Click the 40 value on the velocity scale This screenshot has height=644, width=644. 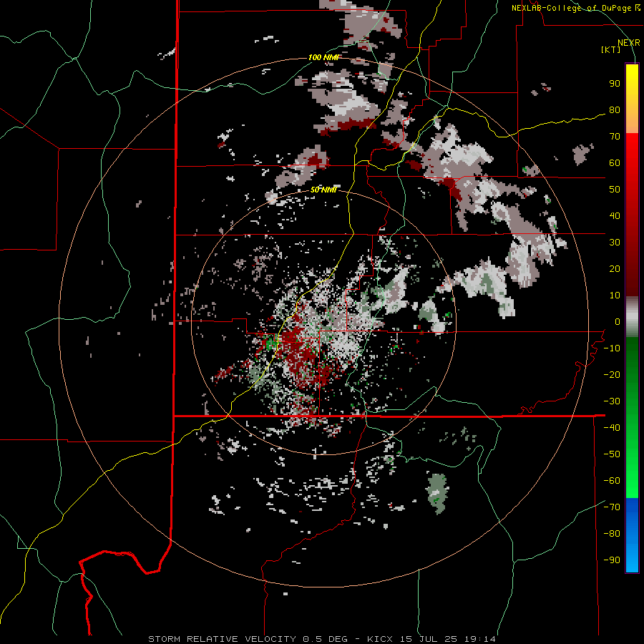(x=615, y=216)
